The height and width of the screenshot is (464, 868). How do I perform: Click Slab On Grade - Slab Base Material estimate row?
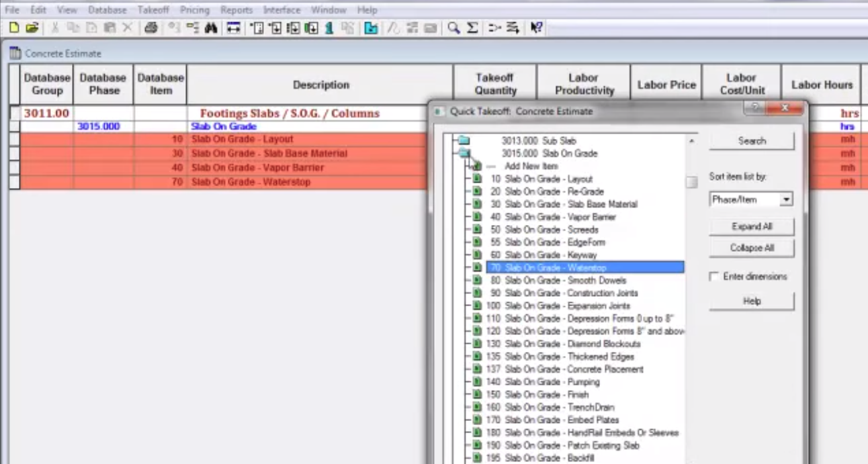click(x=269, y=154)
